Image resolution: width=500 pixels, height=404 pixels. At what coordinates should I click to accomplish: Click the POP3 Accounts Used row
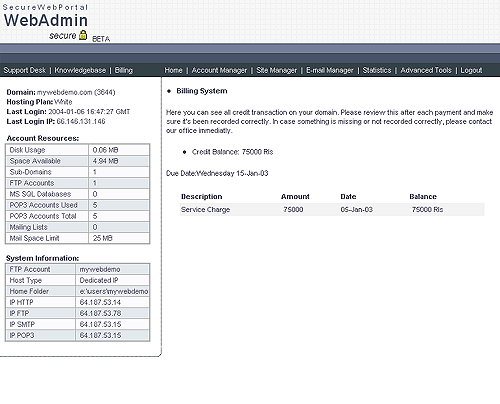click(x=77, y=205)
